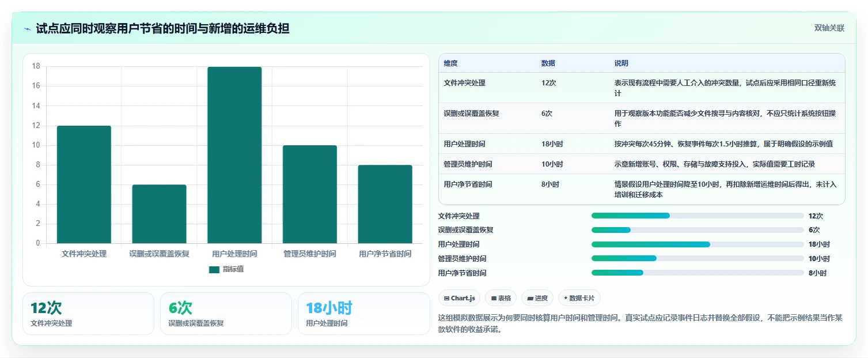Click the 管理员维护时间 x-axis label
This screenshot has width=868, height=358.
point(310,254)
